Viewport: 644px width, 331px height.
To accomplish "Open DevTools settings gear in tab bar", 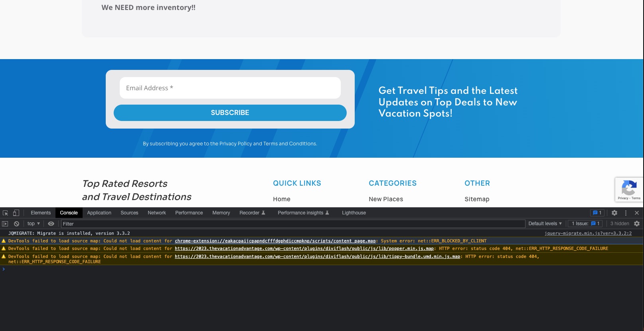I will tap(614, 213).
